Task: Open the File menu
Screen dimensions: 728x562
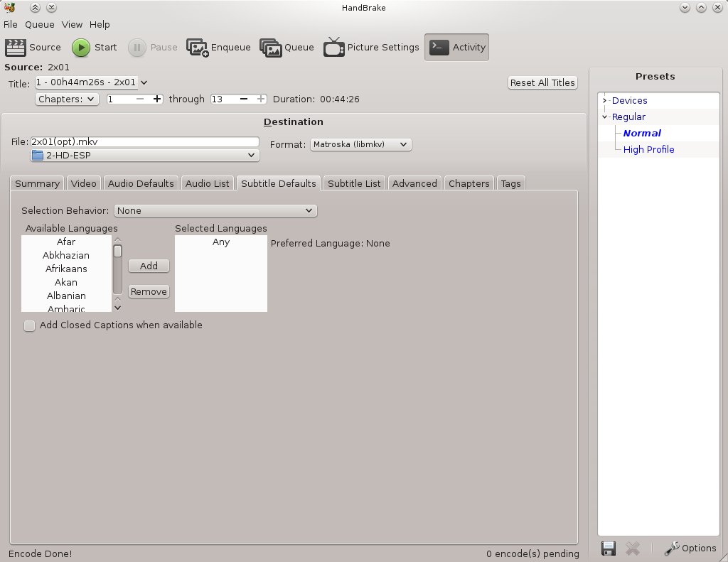Action: tap(10, 25)
